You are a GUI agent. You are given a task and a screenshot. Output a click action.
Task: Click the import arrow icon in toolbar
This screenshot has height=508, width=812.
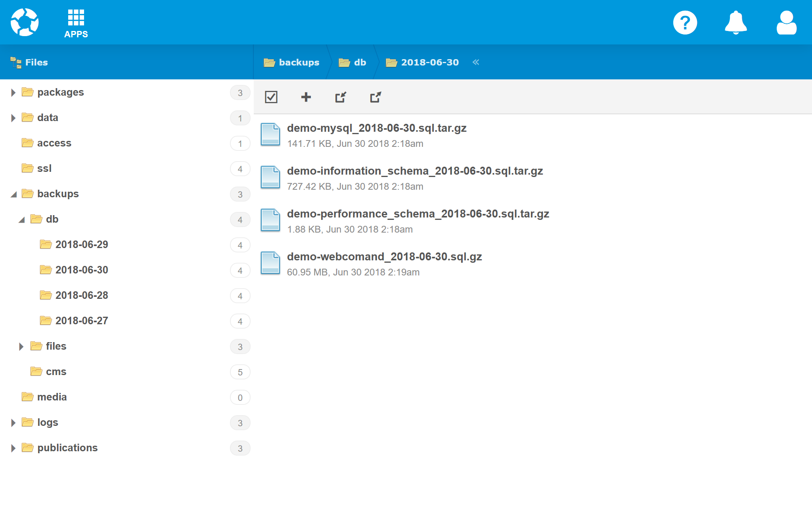[x=341, y=97]
